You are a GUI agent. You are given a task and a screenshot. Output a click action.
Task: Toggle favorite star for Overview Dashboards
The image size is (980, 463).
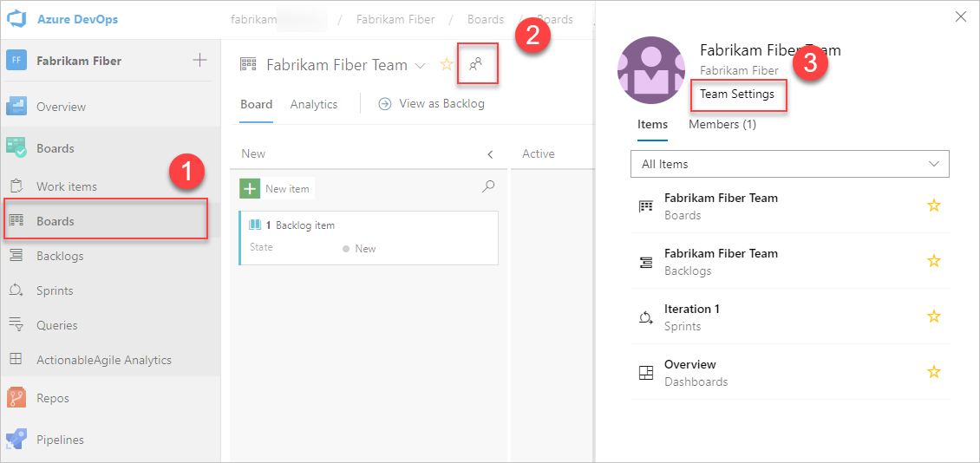(934, 373)
